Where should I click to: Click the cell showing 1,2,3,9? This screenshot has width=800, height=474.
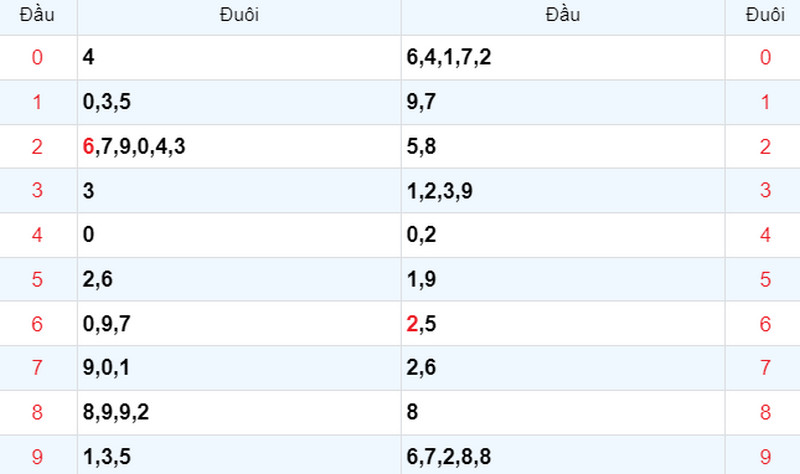coord(563,191)
